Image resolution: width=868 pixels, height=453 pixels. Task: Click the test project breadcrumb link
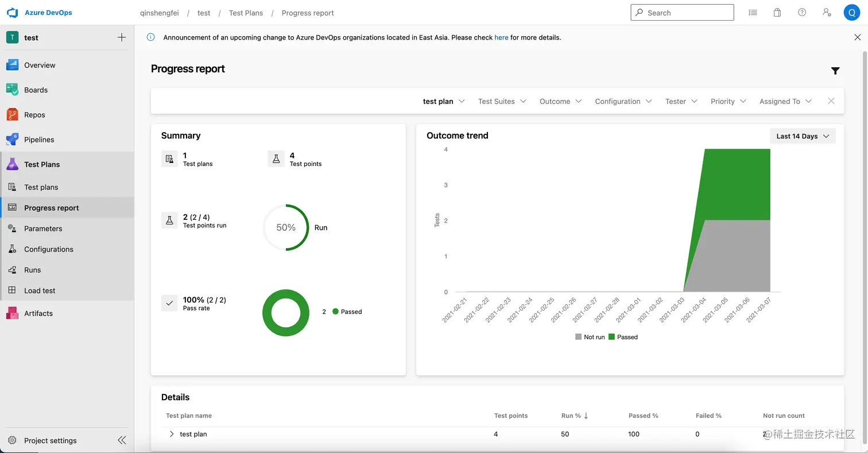pos(204,13)
